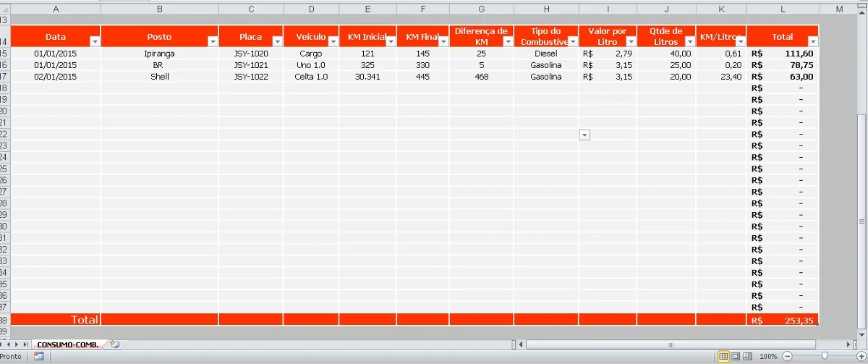Screen dimensions: 868x364
Task: Click the macro recording icon in status bar
Action: point(38,357)
